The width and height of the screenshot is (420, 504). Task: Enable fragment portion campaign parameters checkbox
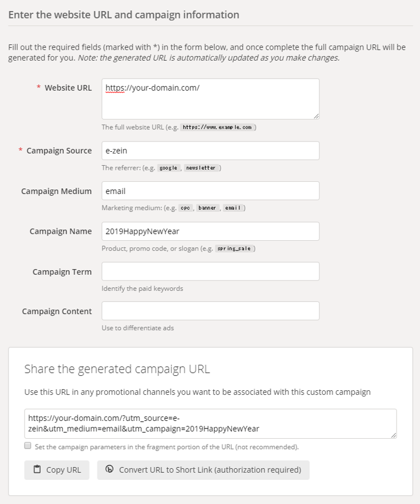click(x=28, y=446)
